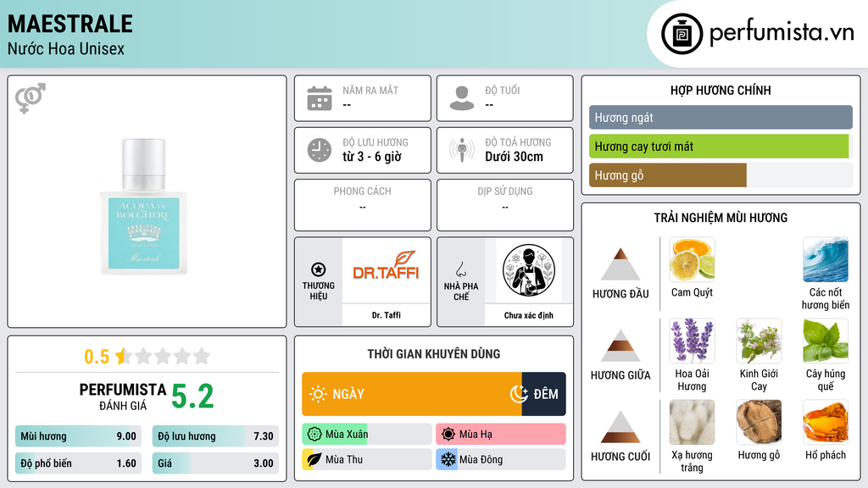Click the moon icon beside Đêm
Image resolution: width=868 pixels, height=488 pixels.
point(520,394)
